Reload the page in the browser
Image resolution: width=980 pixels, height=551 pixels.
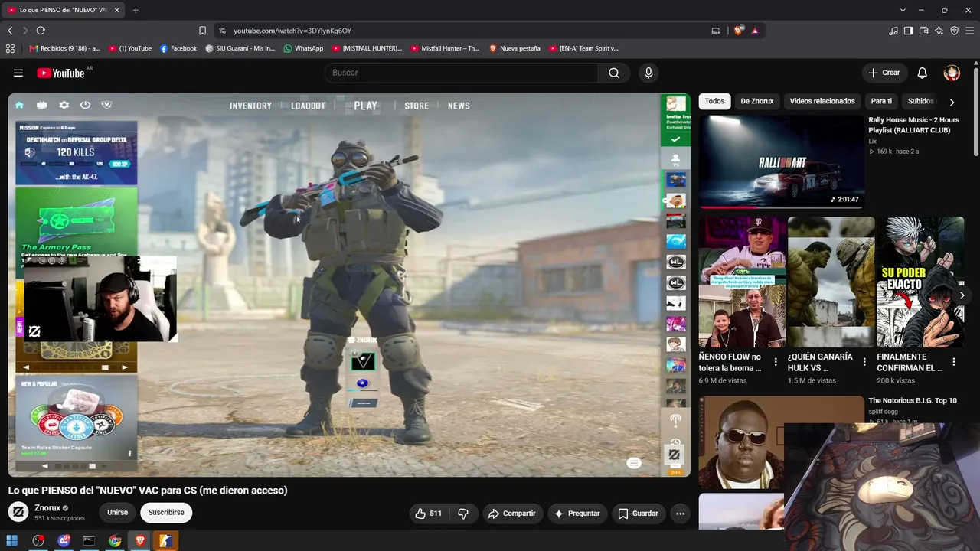click(x=41, y=31)
